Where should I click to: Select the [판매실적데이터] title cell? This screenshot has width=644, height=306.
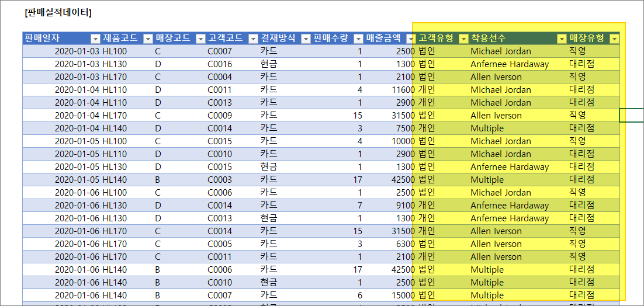(58, 13)
